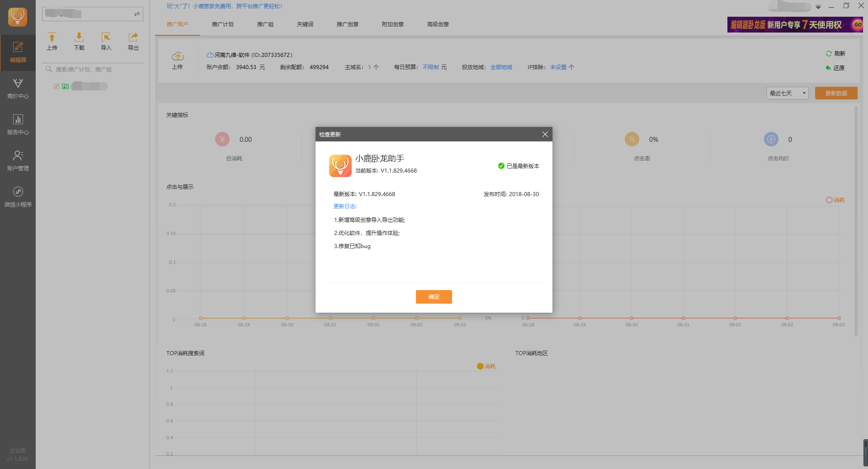Click the deer logo in the sidebar

pos(18,17)
